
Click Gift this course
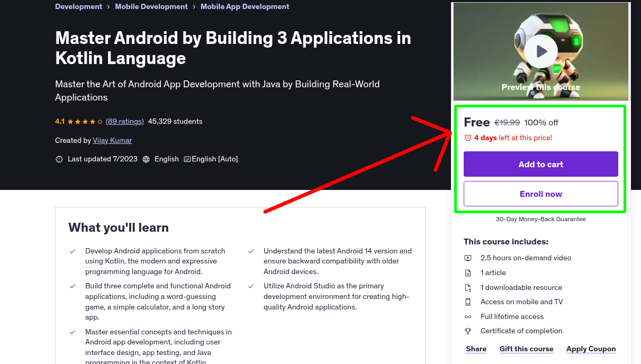tap(526, 349)
